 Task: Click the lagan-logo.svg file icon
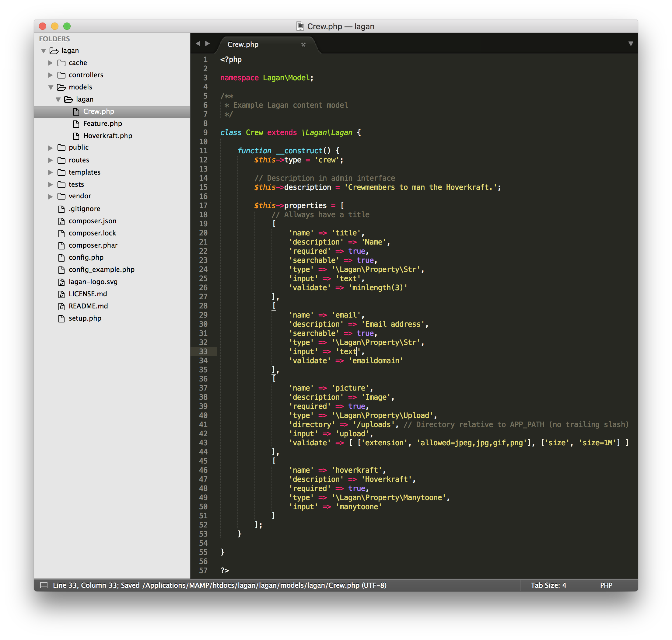pos(61,282)
